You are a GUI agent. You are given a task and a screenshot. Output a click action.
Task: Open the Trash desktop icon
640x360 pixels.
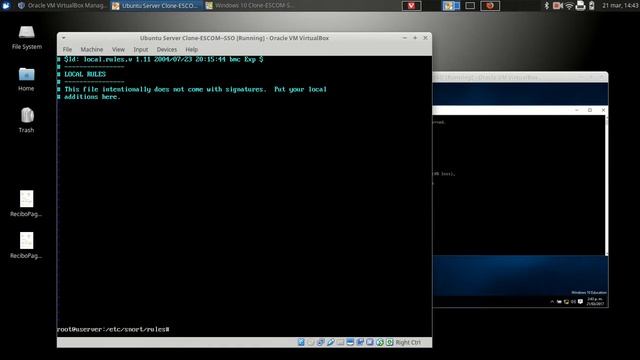pos(27,120)
